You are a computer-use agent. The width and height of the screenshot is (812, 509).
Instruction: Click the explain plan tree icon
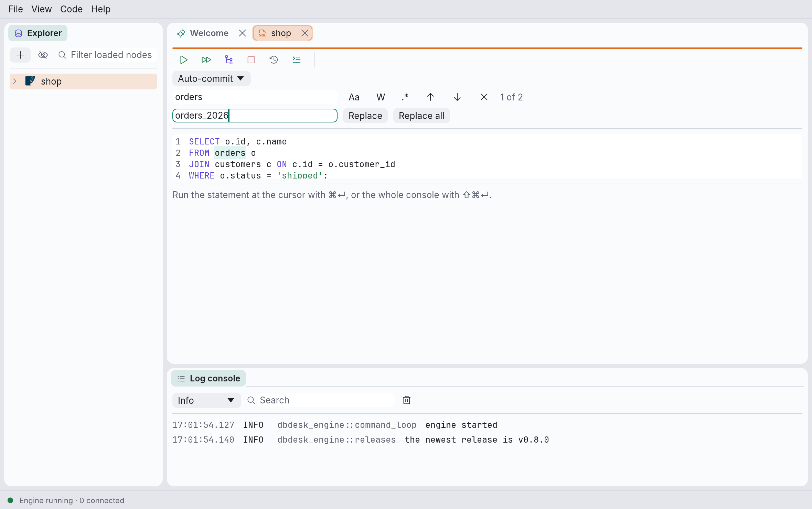[x=229, y=60]
